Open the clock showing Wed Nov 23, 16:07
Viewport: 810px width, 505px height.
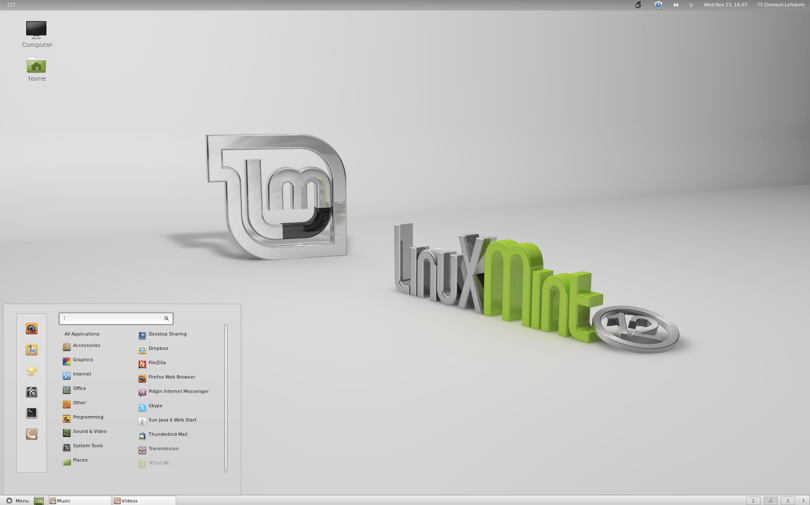click(725, 5)
